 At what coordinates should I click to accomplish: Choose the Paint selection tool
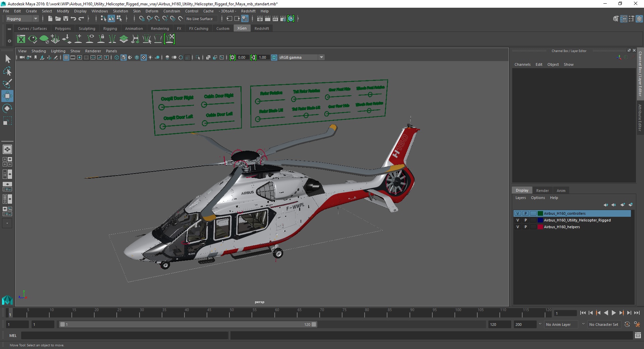(7, 84)
